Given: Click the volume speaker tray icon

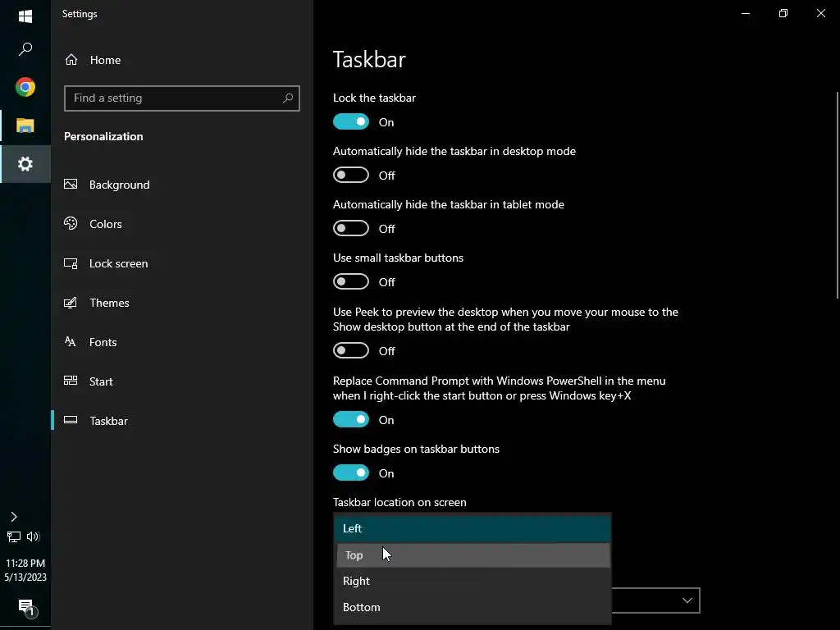Looking at the screenshot, I should point(34,536).
